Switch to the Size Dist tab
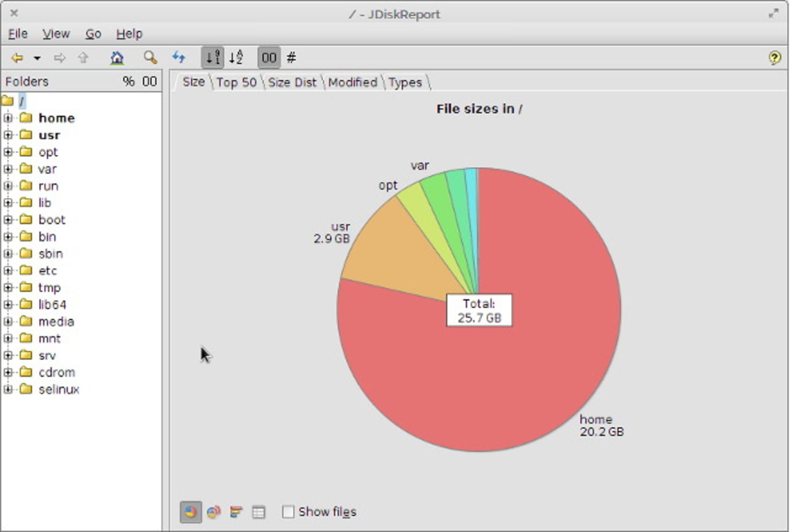This screenshot has height=532, width=801. [x=292, y=82]
